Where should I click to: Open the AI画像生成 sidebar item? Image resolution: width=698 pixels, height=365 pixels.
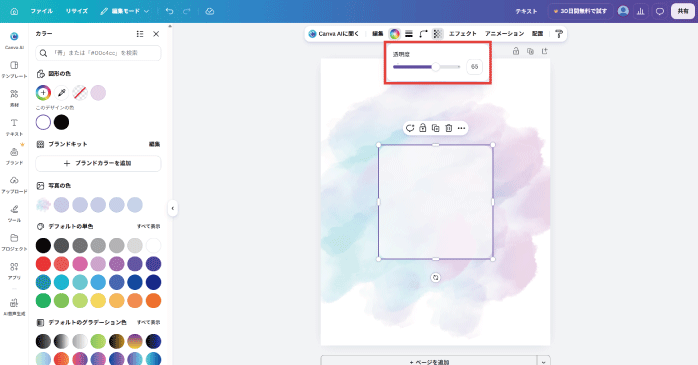14,307
